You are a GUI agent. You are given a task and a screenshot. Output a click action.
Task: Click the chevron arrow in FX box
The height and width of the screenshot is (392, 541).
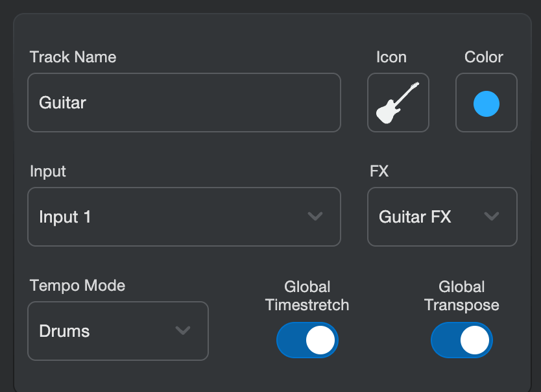(492, 217)
